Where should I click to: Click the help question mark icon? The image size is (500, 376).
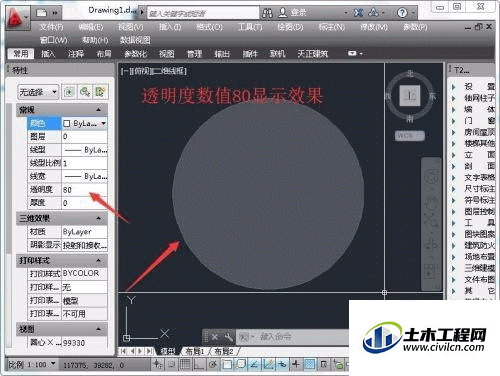click(x=402, y=13)
